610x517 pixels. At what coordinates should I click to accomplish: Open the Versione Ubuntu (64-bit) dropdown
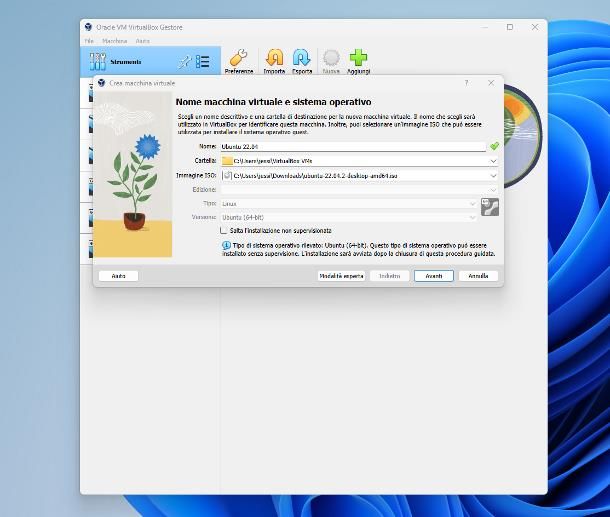pos(349,217)
